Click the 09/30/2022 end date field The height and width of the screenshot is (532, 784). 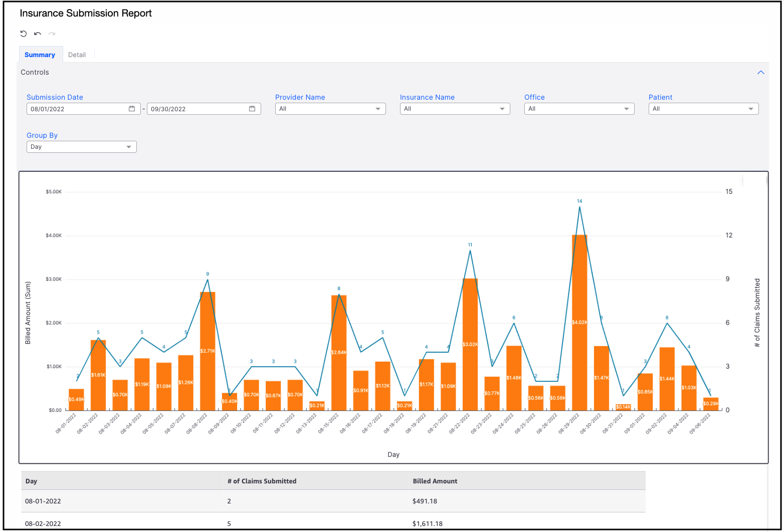[204, 109]
